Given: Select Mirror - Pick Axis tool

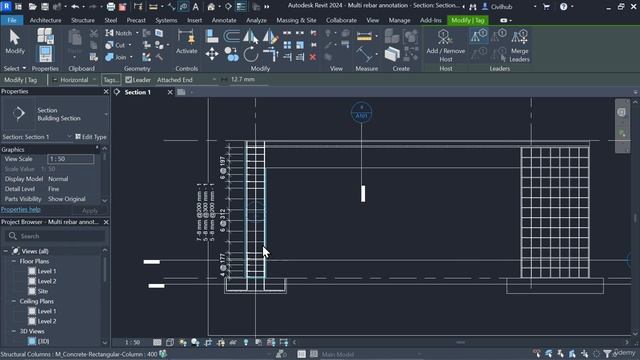Looking at the screenshot, I should (x=251, y=36).
